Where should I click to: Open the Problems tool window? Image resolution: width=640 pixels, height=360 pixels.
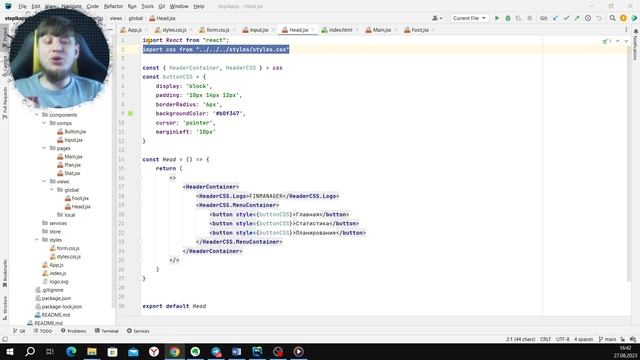coord(73,331)
